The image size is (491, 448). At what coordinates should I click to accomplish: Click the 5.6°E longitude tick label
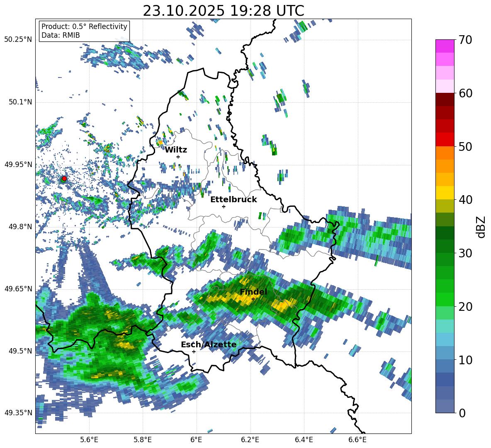click(x=89, y=440)
